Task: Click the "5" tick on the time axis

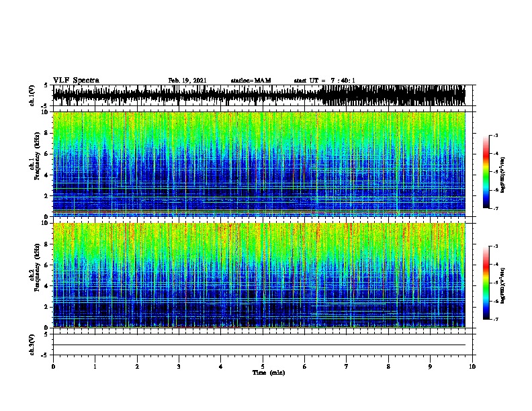Action: 263,367
